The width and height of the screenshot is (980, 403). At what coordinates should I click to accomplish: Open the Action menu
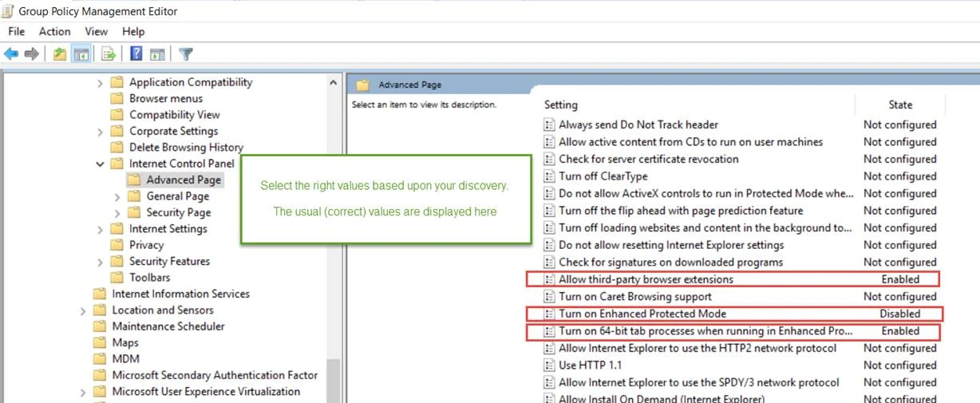54,31
